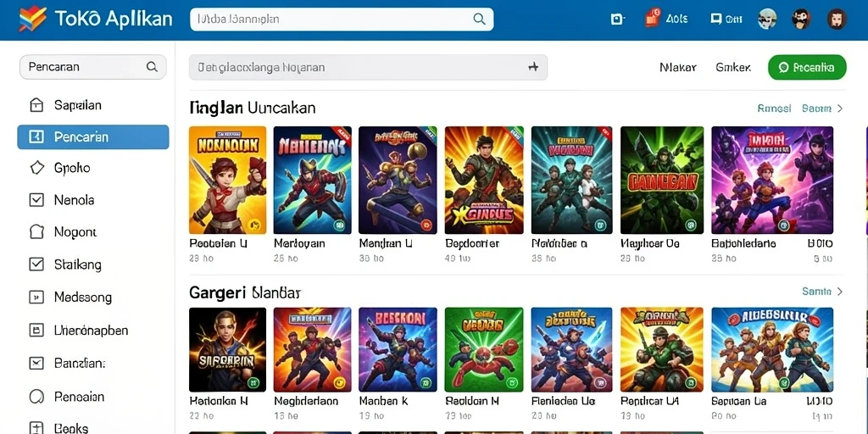Focus the top header search field
The image size is (868, 434).
click(x=341, y=19)
